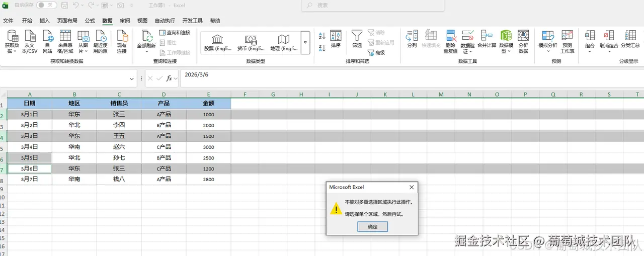Select cell containing 钱八
The height and width of the screenshot is (256, 644).
(119, 179)
